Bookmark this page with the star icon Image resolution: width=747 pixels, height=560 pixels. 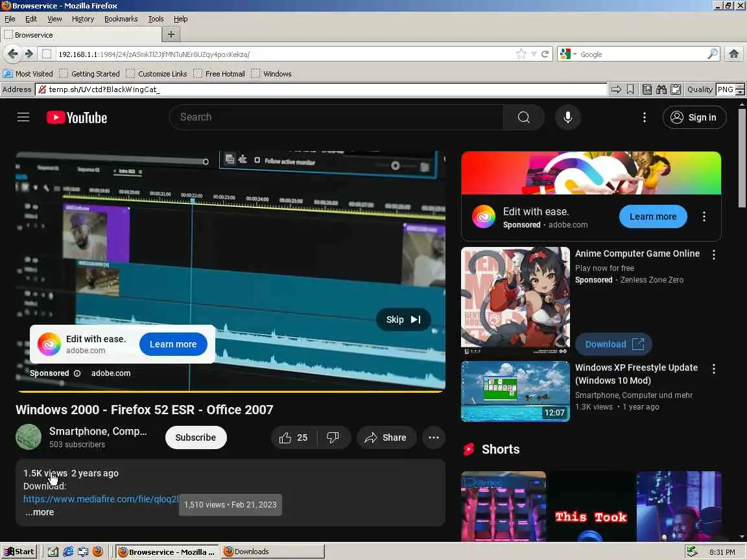pos(521,54)
